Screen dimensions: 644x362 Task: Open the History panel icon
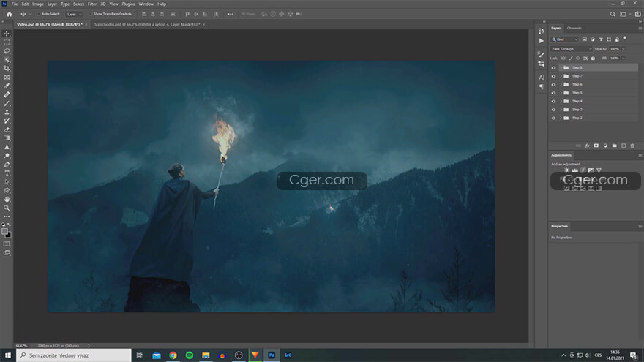542,31
